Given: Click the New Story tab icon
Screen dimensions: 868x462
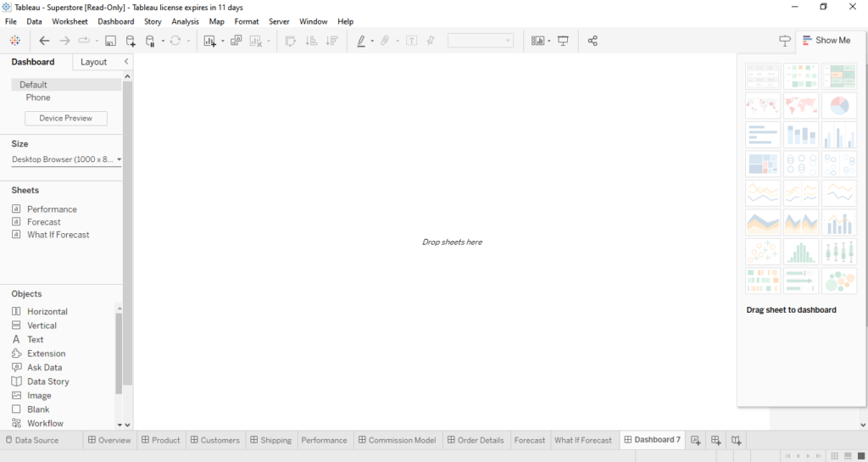Looking at the screenshot, I should tap(737, 440).
